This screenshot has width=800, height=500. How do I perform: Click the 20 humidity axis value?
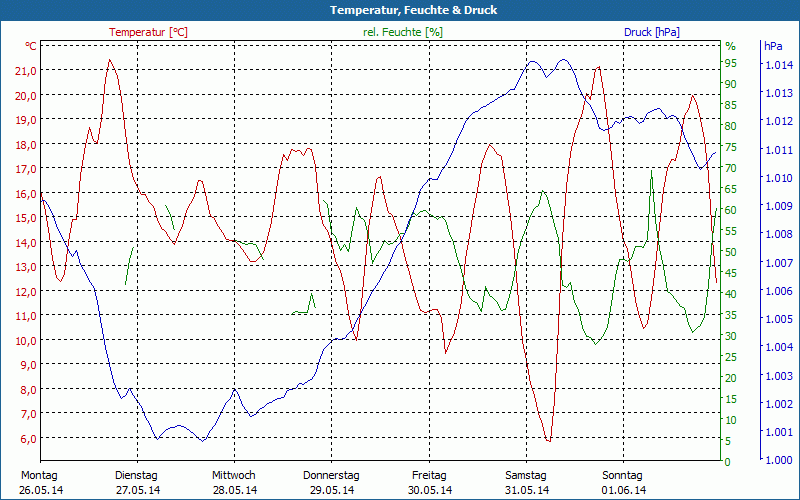pos(731,378)
